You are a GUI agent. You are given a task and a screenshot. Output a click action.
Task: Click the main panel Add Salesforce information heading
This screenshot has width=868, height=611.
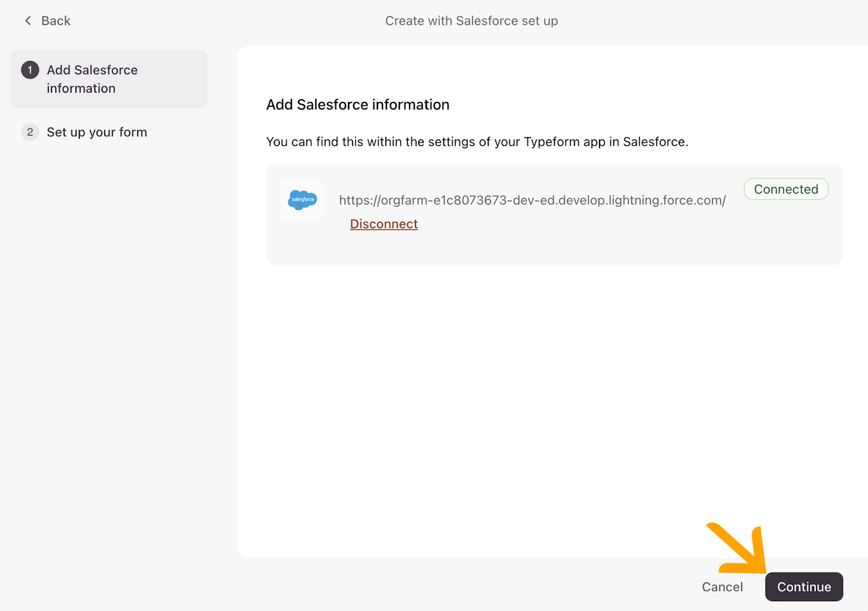coord(358,105)
